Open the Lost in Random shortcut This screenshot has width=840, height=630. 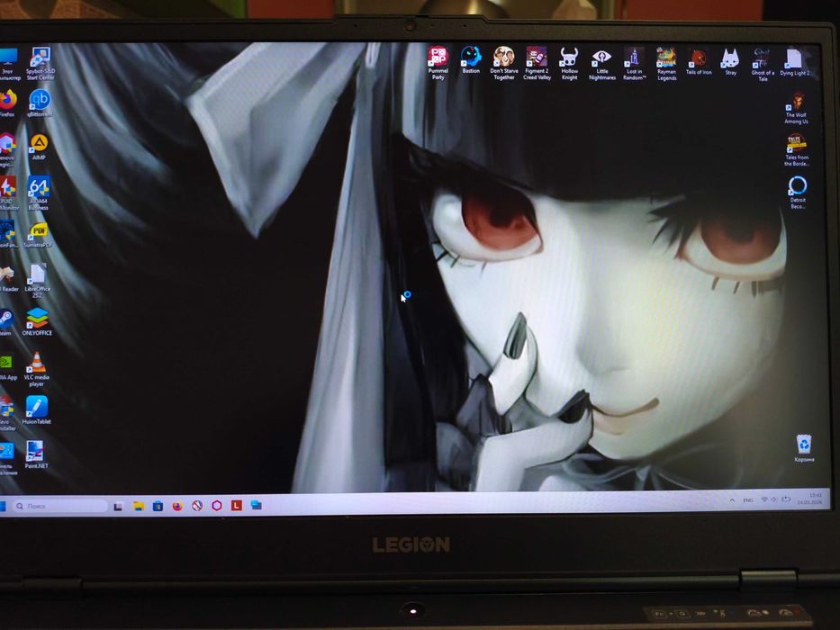coord(635,64)
